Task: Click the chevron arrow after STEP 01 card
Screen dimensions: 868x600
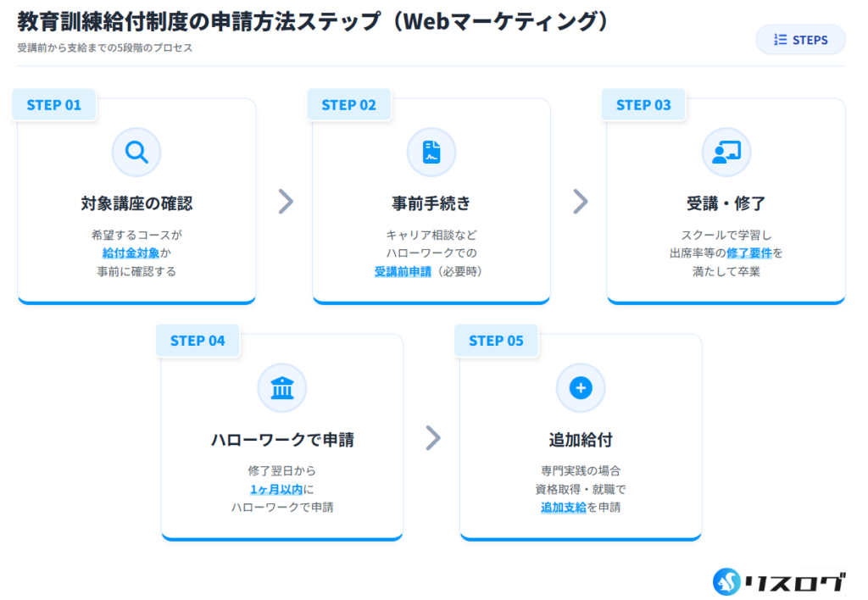Action: 286,201
